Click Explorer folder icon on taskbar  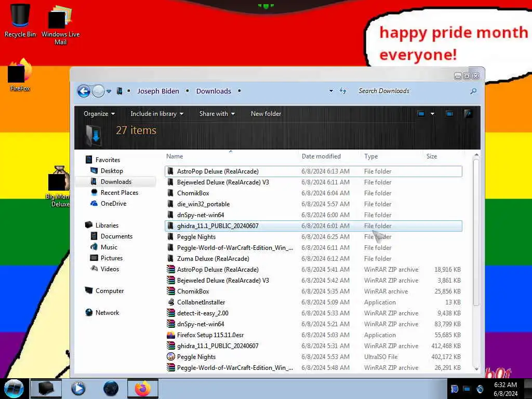[46, 389]
